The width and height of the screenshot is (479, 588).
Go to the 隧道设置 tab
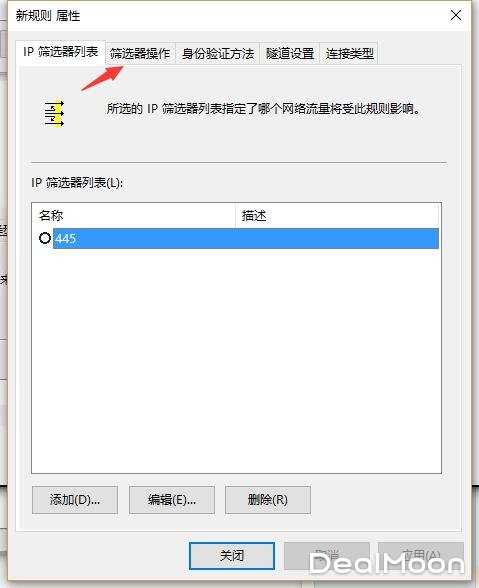[290, 54]
